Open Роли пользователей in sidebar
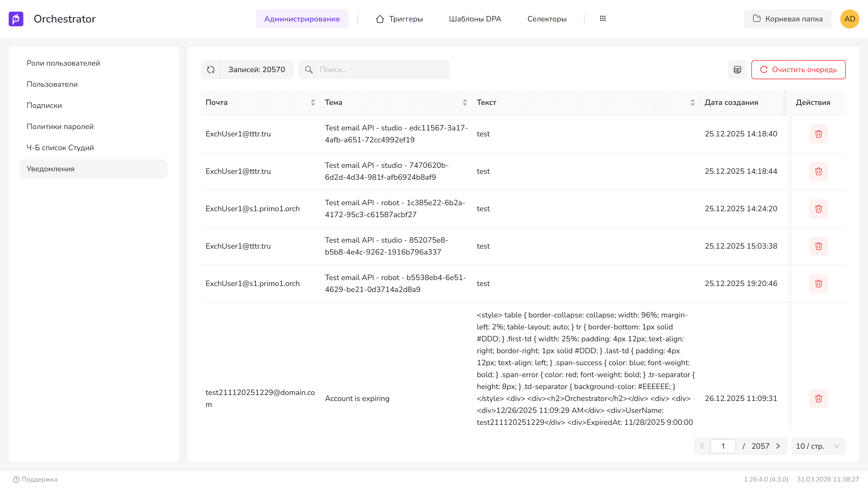 click(x=94, y=63)
